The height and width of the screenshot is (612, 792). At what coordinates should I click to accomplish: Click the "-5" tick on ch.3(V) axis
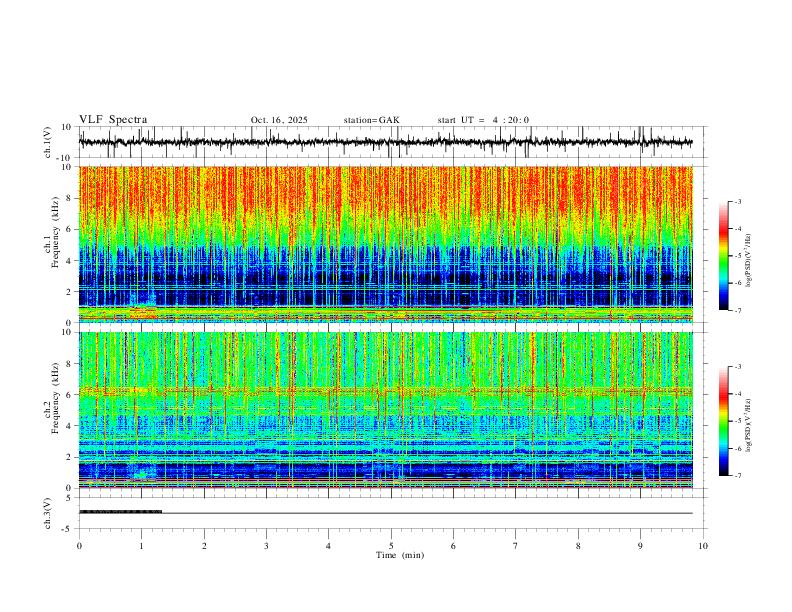tap(68, 529)
